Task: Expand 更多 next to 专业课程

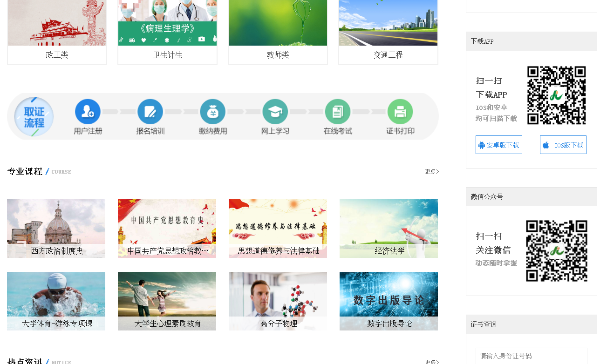Action: click(x=431, y=172)
